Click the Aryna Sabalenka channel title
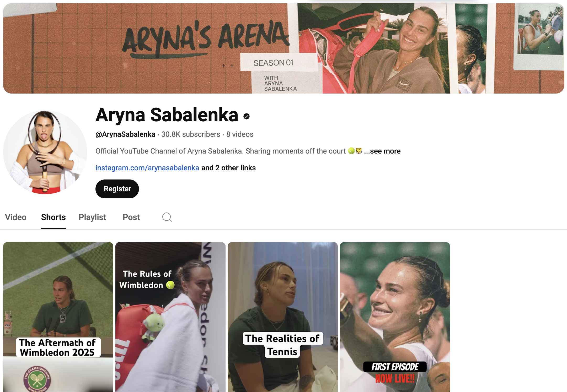Screen dimensions: 567x392 click(167, 115)
